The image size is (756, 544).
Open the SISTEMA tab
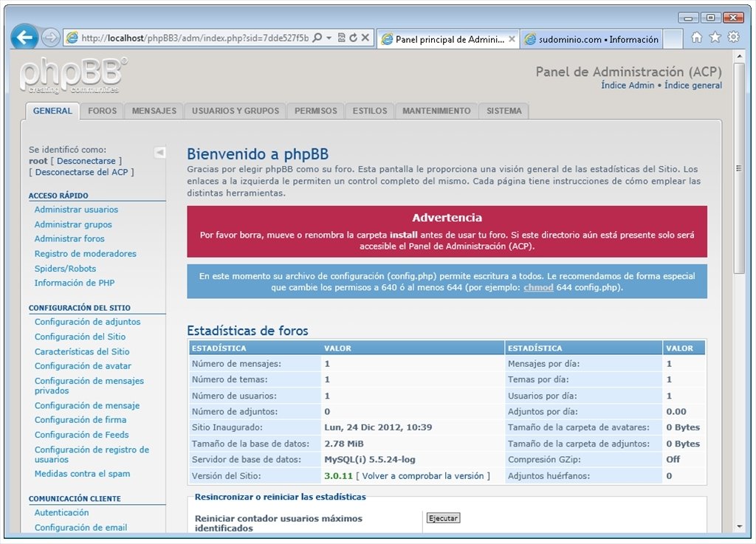(504, 111)
